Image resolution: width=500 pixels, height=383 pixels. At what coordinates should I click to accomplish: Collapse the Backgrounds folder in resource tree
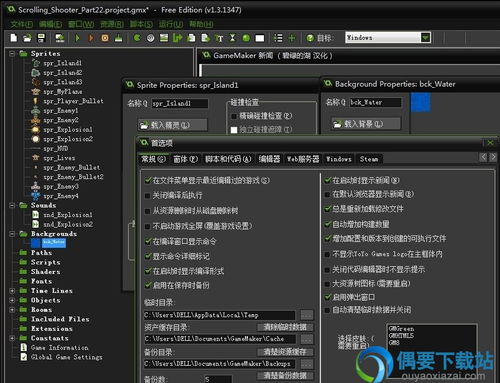[x=12, y=234]
